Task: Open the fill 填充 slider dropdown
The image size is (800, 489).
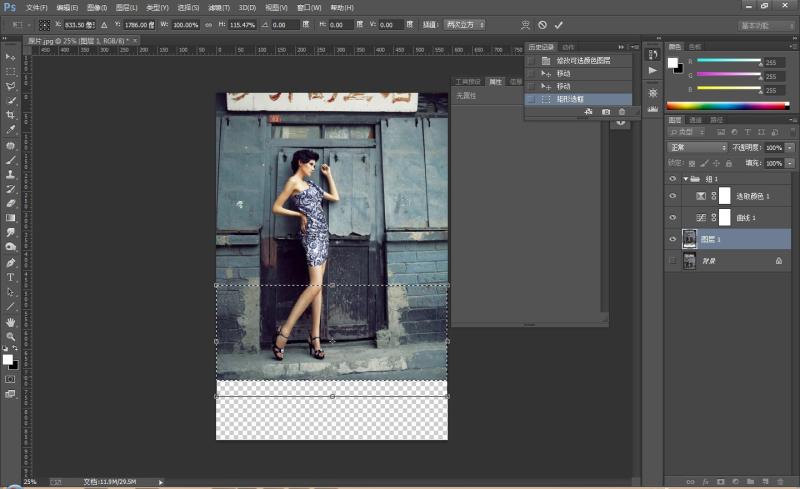Action: (x=790, y=163)
